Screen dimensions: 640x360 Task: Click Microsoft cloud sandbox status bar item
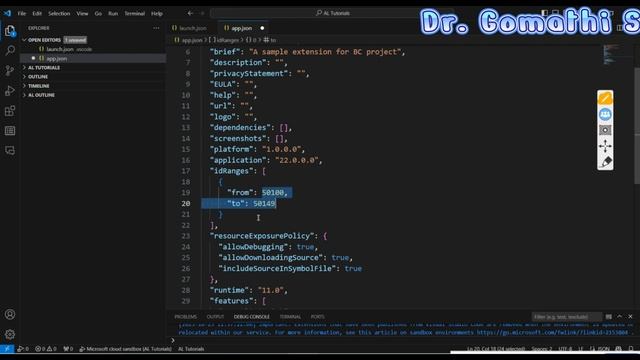click(126, 349)
